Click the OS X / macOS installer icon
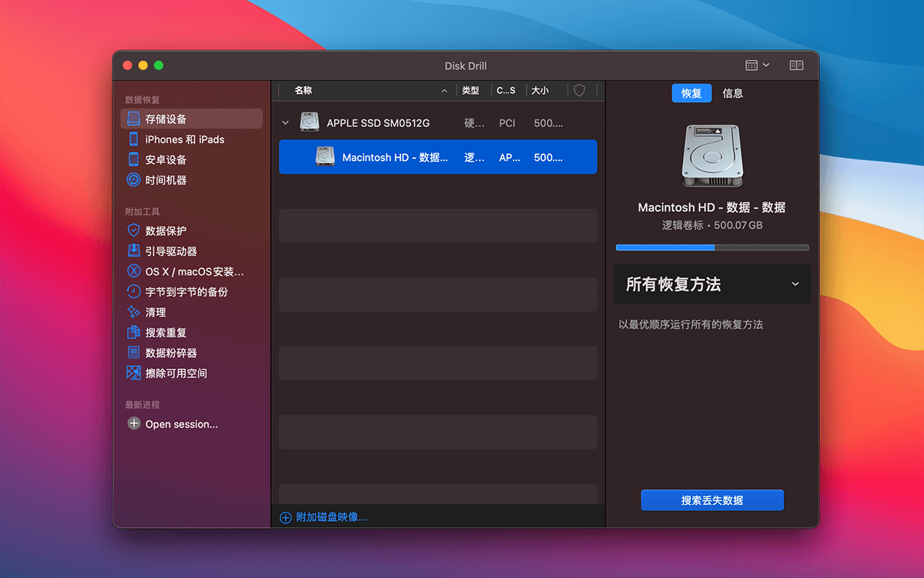The height and width of the screenshot is (578, 924). pyautogui.click(x=133, y=271)
